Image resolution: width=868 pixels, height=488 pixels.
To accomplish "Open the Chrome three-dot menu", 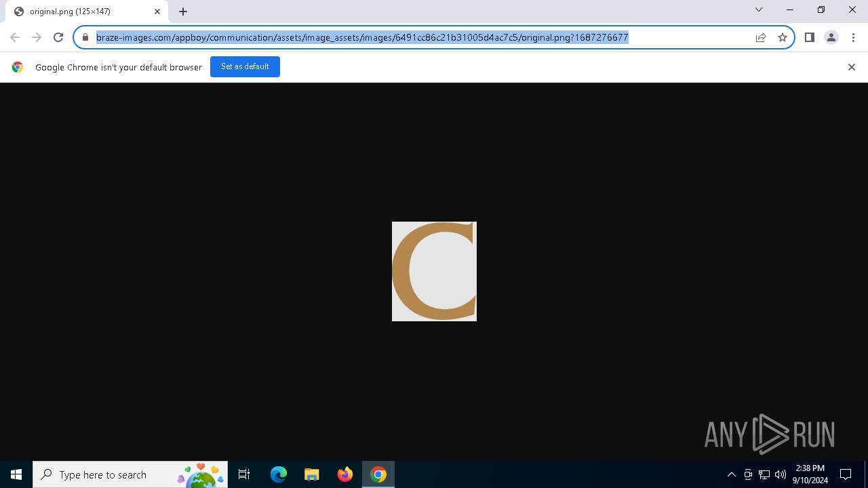I will (853, 37).
